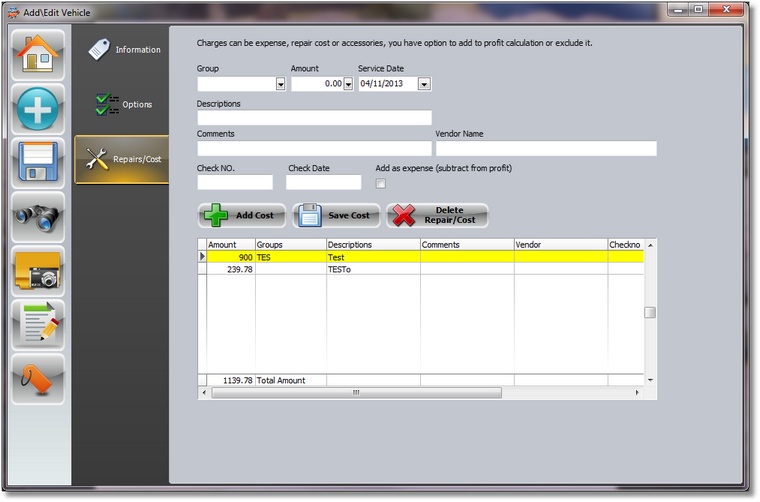Screen dimensions: 760x502
Task: Focus the Vendor Name input field
Action: pyautogui.click(x=546, y=148)
